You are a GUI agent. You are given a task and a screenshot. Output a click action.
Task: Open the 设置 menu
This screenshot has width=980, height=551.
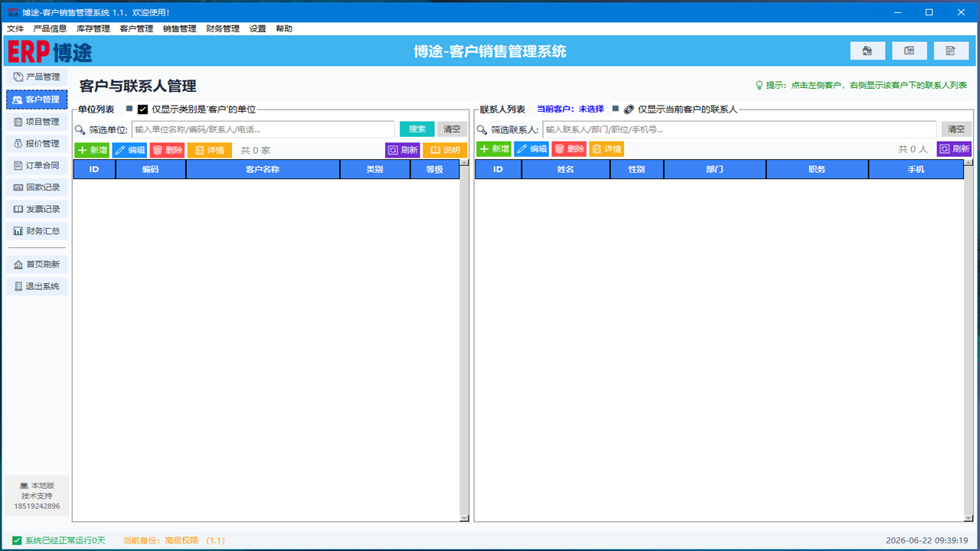(x=258, y=28)
